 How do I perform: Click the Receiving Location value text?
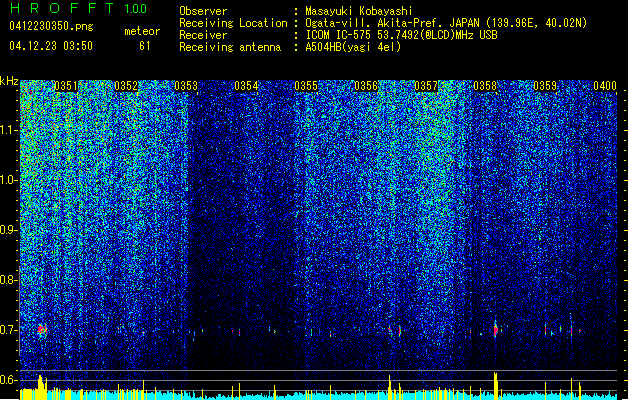pos(446,23)
